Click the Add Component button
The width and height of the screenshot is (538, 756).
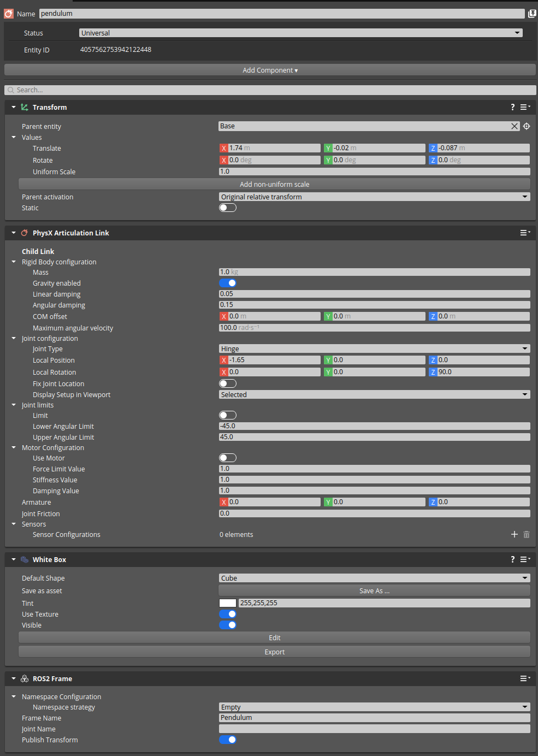269,70
